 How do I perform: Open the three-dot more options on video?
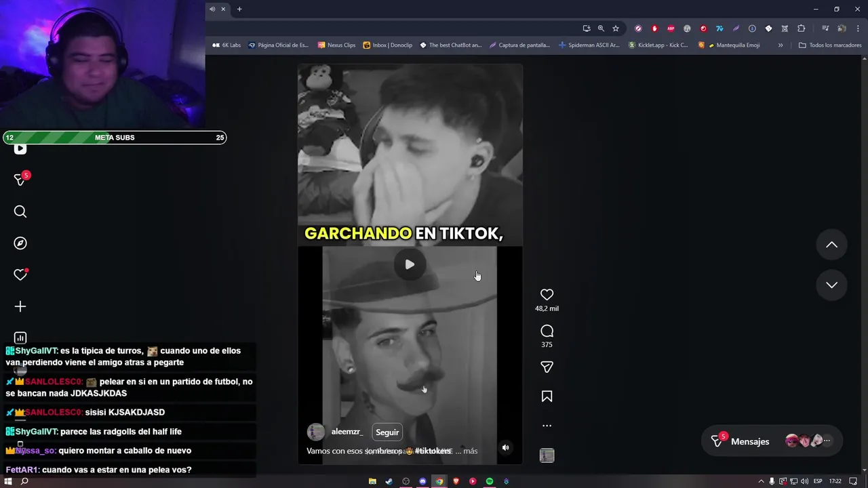tap(547, 426)
